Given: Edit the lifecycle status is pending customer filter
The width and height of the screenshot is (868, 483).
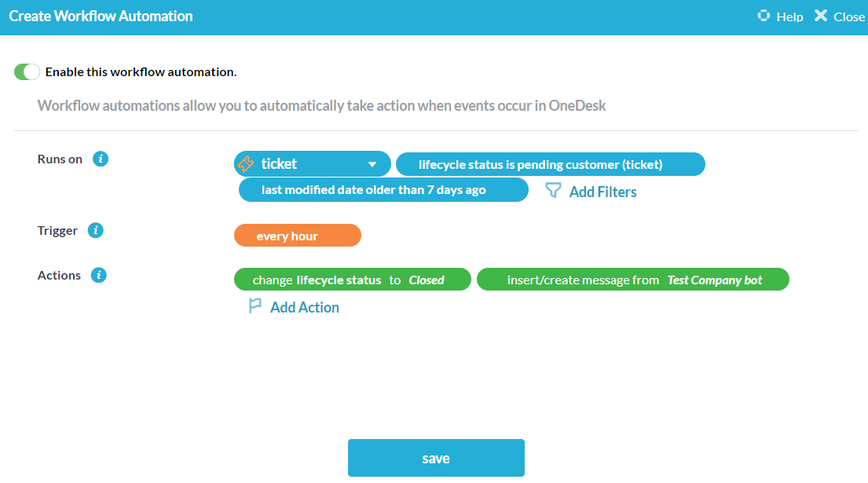Looking at the screenshot, I should (x=550, y=165).
